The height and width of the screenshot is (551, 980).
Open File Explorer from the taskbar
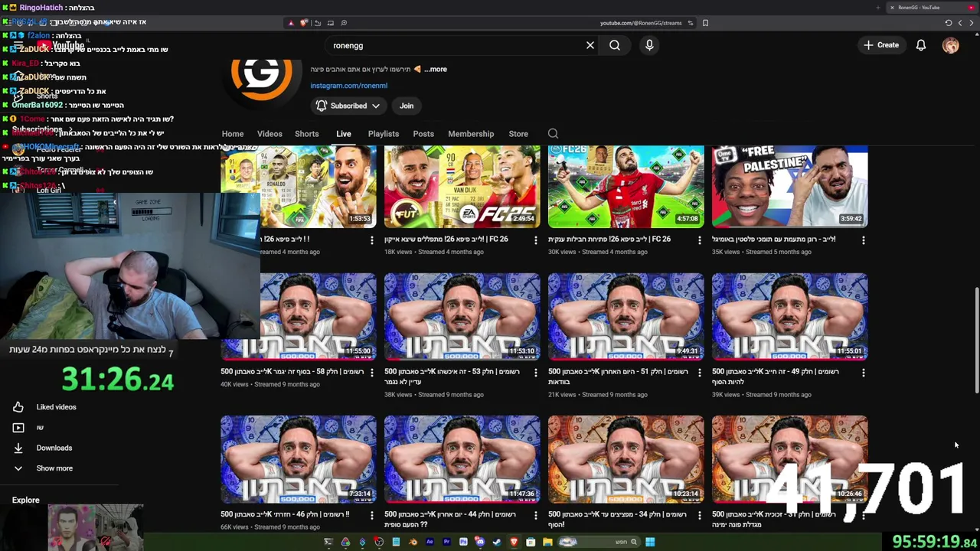click(547, 542)
